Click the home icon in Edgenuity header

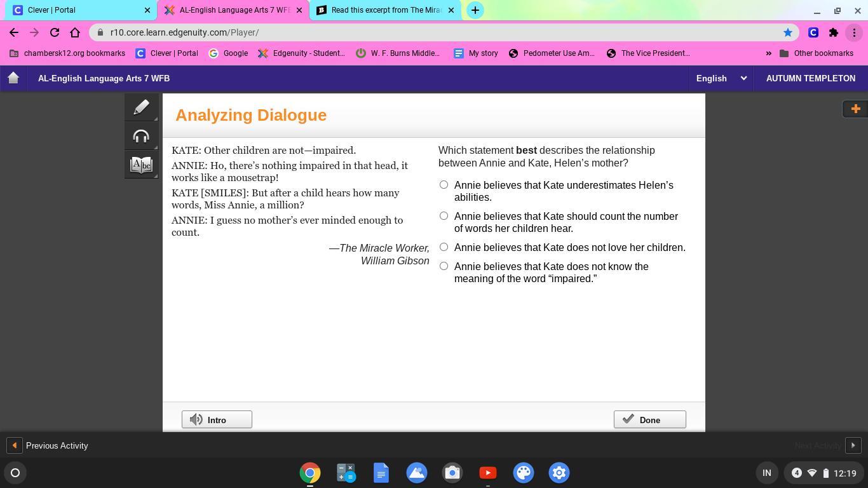pyautogui.click(x=13, y=78)
